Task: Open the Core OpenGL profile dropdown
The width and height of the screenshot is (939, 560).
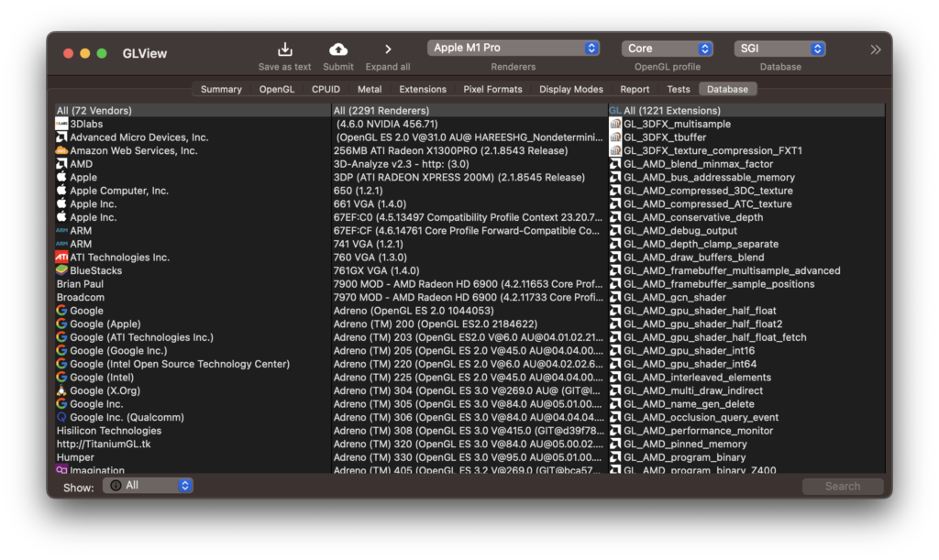Action: coord(668,49)
